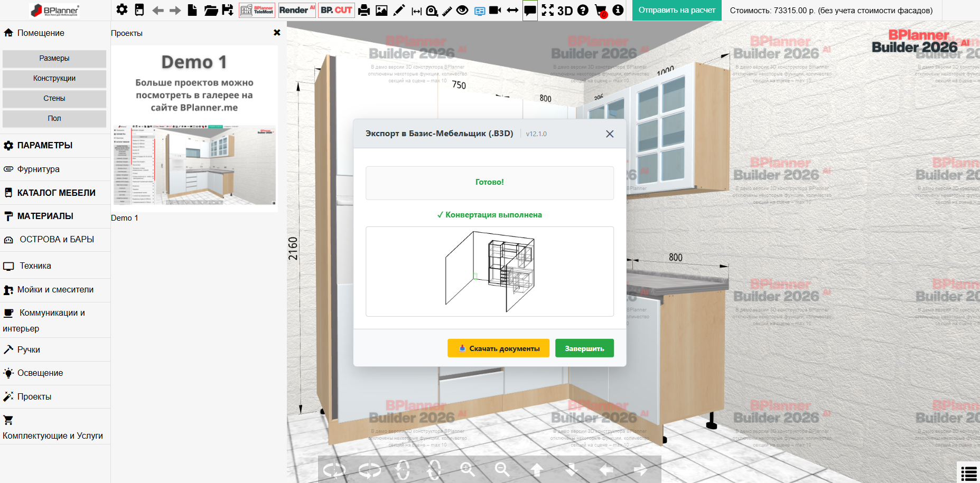Select the pencil edit tool
The width and height of the screenshot is (980, 483).
399,11
